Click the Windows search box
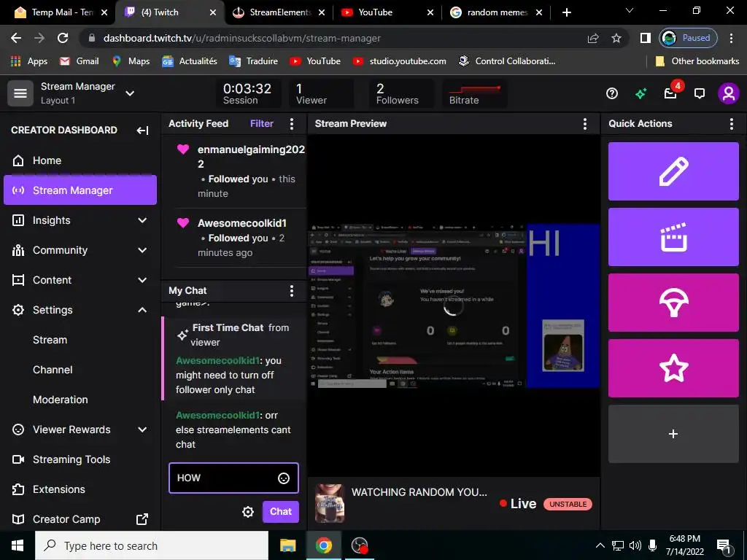Image resolution: width=747 pixels, height=560 pixels. pyautogui.click(x=152, y=545)
